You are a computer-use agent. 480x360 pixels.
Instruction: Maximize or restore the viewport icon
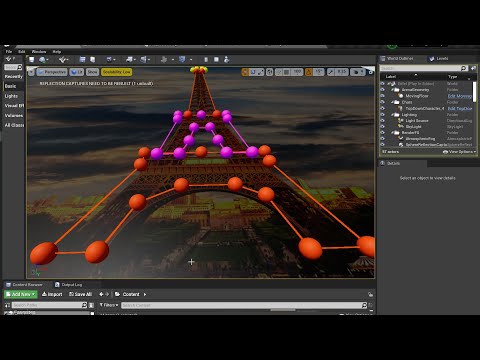pos(371,72)
